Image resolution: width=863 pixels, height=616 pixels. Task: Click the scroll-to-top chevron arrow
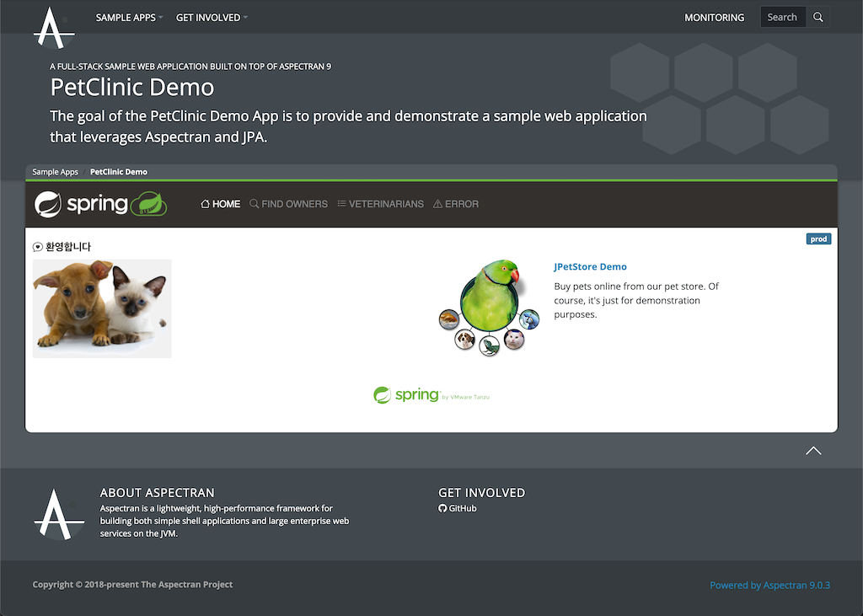[x=813, y=451]
